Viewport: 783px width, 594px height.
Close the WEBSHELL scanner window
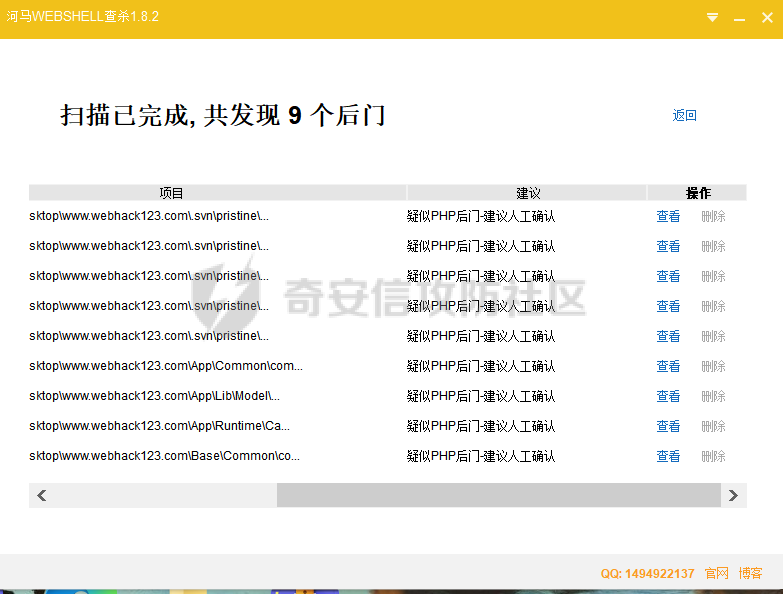click(766, 18)
